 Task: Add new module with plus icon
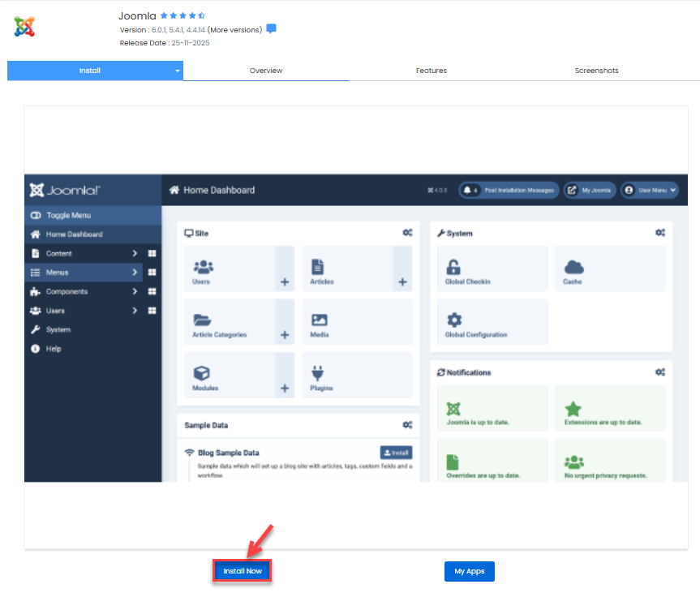285,388
